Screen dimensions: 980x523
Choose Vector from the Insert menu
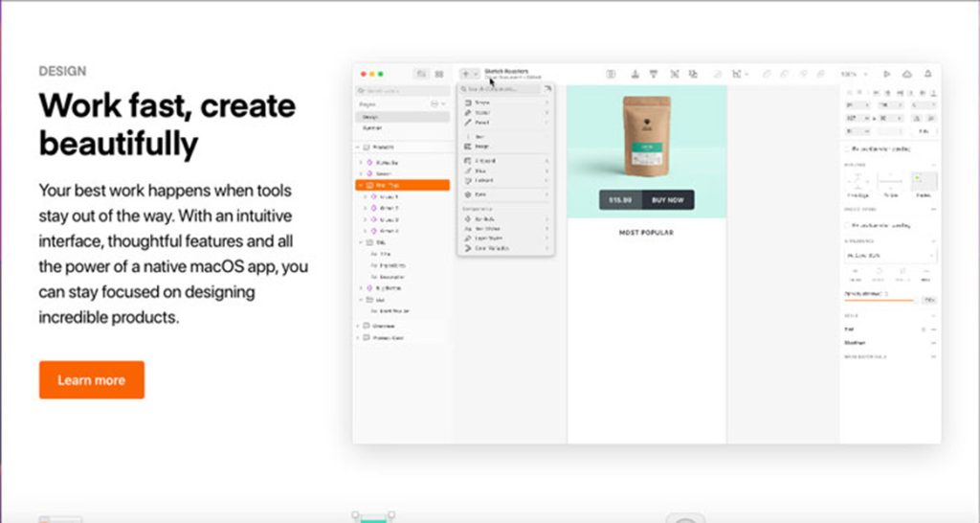point(505,113)
